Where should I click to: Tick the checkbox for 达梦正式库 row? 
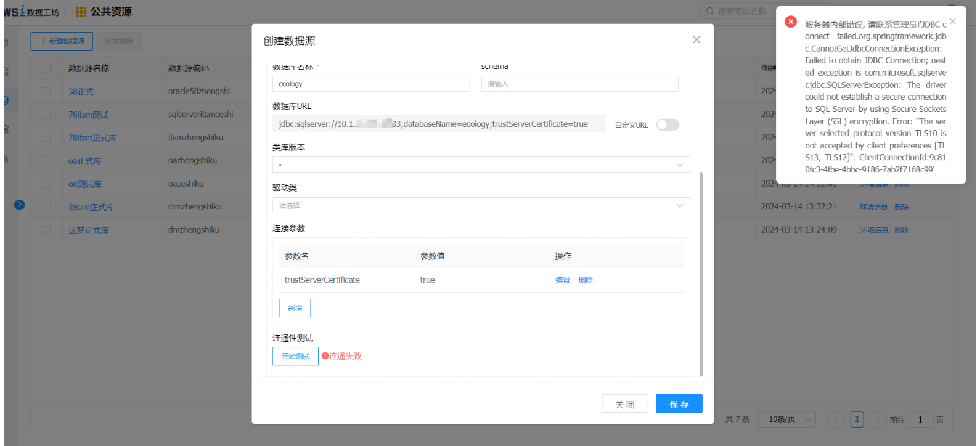coord(46,230)
